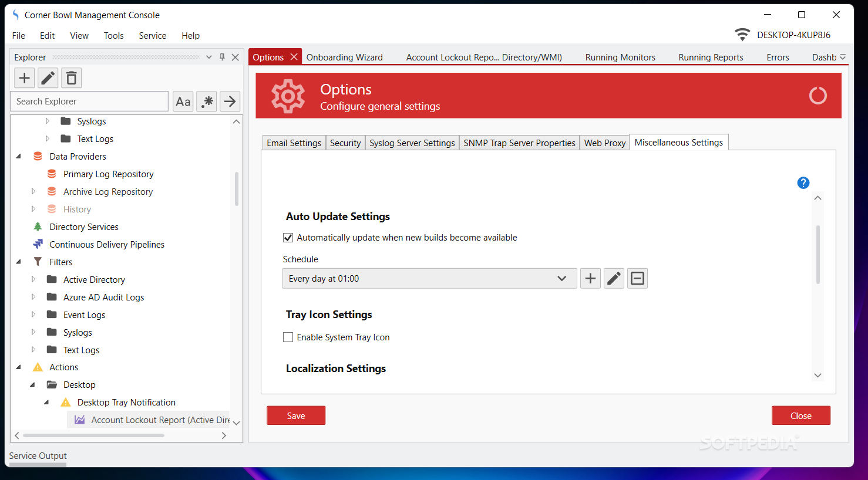This screenshot has width=868, height=480.
Task: Click Desktop Tray Notification warning icon
Action: click(66, 403)
